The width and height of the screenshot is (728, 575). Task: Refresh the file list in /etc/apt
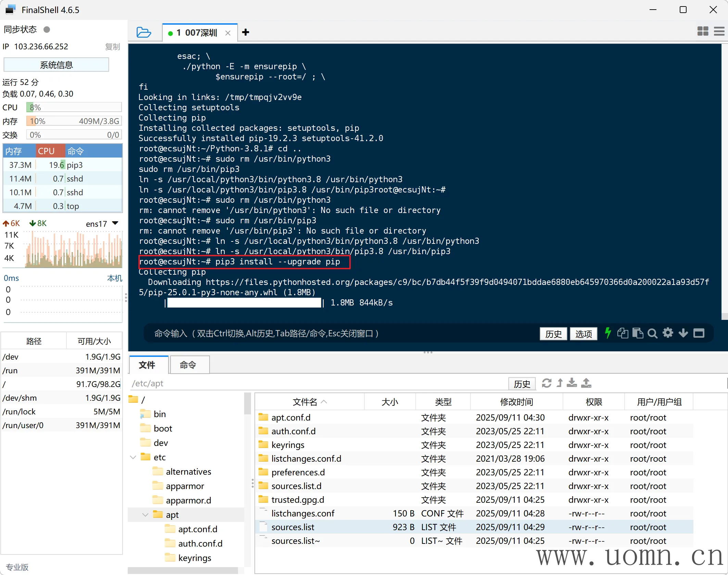pos(547,383)
